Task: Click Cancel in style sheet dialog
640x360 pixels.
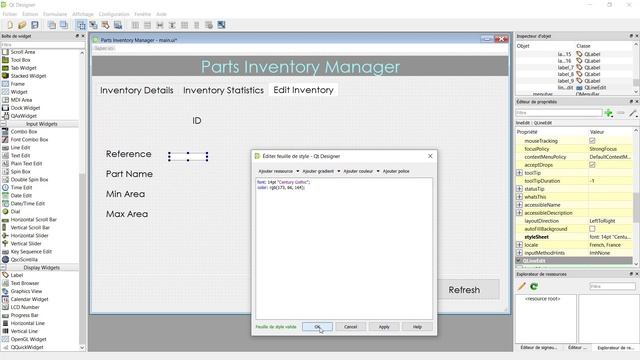Action: tap(351, 327)
